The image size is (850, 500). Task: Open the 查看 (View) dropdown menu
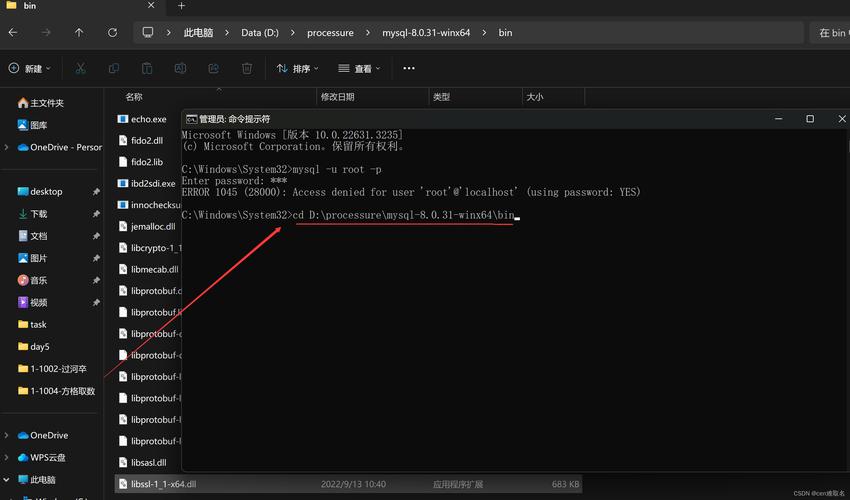coord(359,68)
